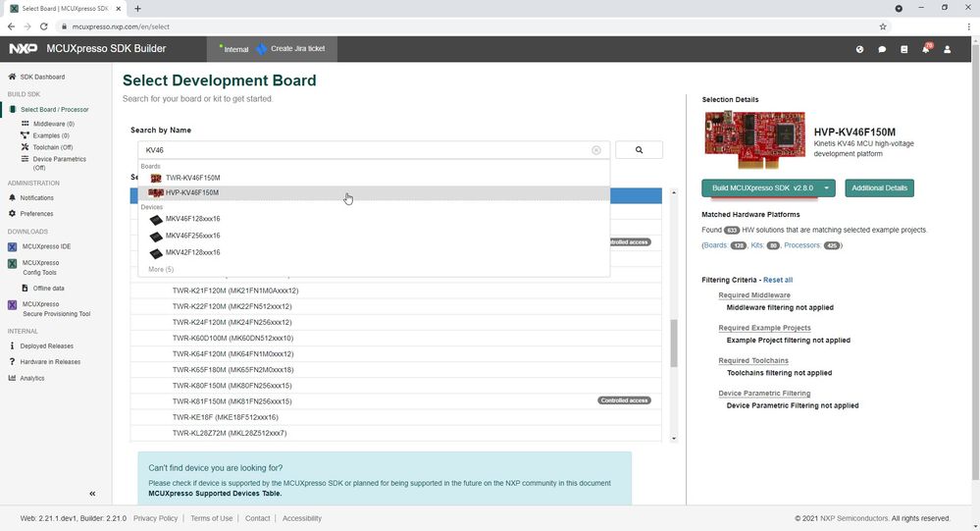Image resolution: width=980 pixels, height=531 pixels.
Task: Click MCUXpresso IDE download icon
Action: [12, 247]
